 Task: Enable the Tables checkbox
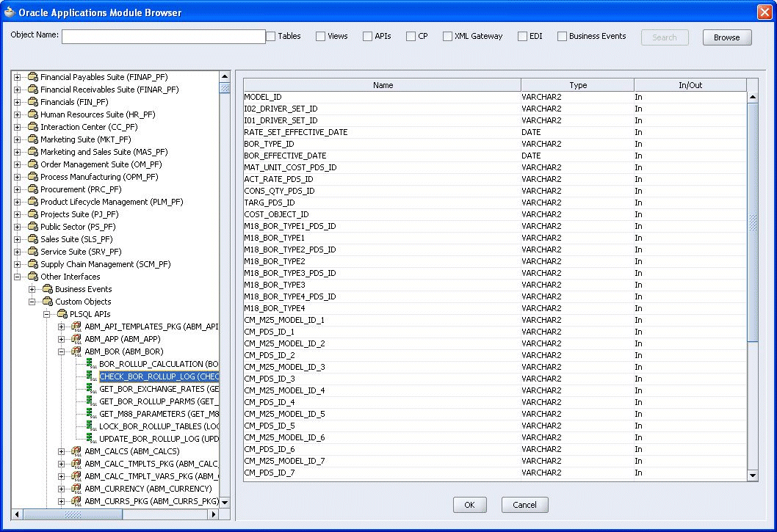pyautogui.click(x=271, y=36)
